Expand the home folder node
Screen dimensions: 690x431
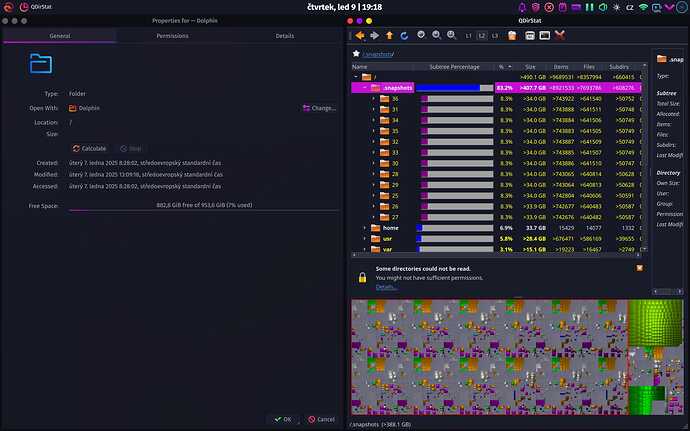[365, 228]
